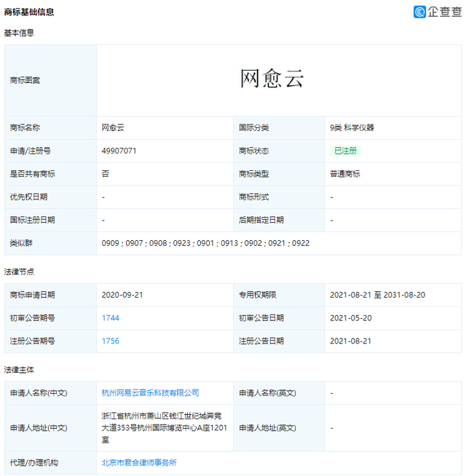466x476 pixels.
Task: Click the 类似群 codes starting with 0909
Action: [x=205, y=243]
